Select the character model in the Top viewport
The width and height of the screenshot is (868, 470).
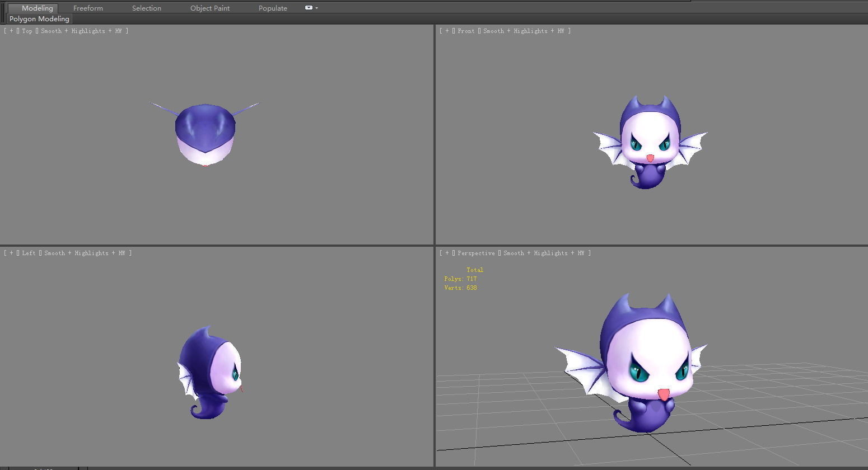pyautogui.click(x=205, y=134)
